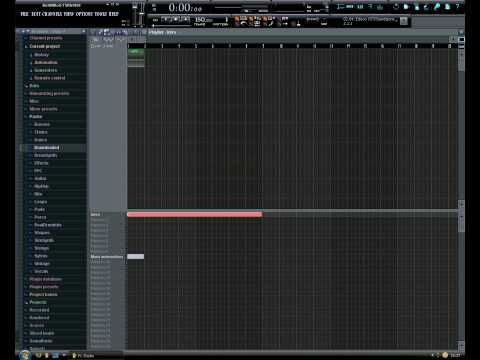Click the white Main automation clip

(136, 257)
